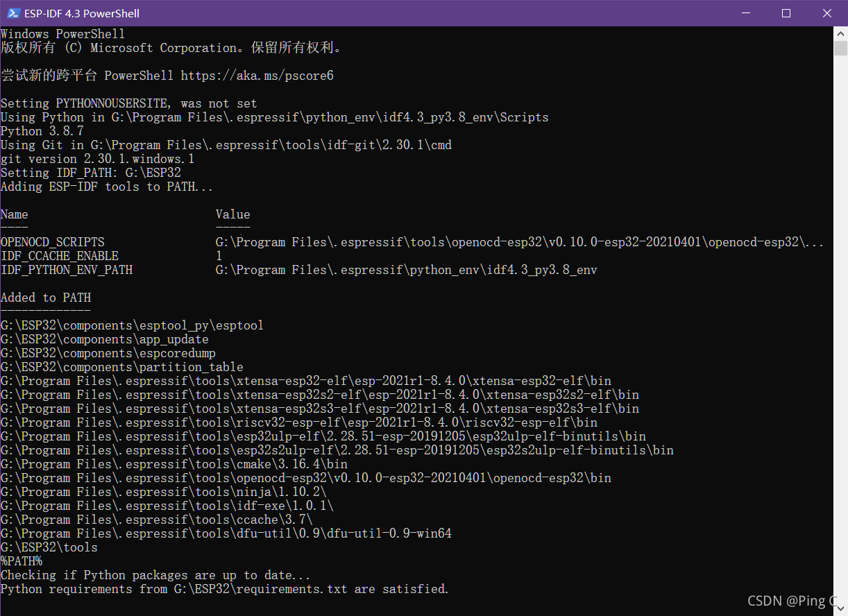Click the 'G:\ESP32\tools' path line
Screen dimensions: 848x616
pos(49,547)
